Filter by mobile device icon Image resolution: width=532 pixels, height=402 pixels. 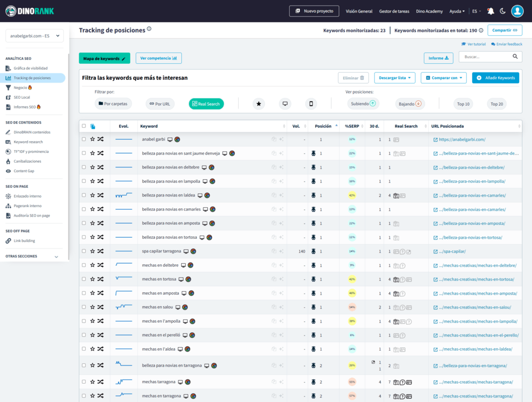click(311, 104)
